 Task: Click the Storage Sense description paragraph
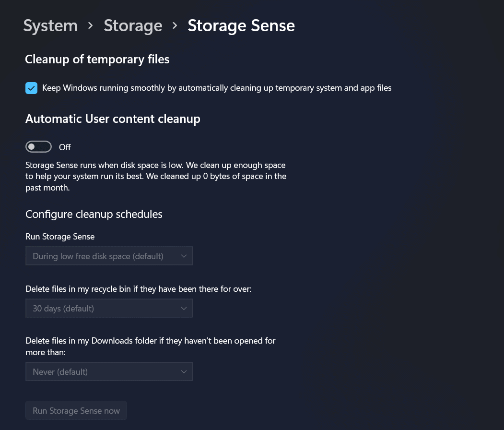[155, 177]
